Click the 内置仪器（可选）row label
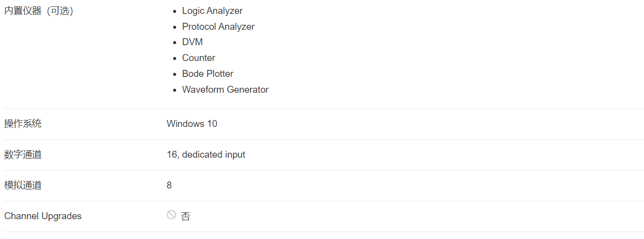 coord(39,11)
